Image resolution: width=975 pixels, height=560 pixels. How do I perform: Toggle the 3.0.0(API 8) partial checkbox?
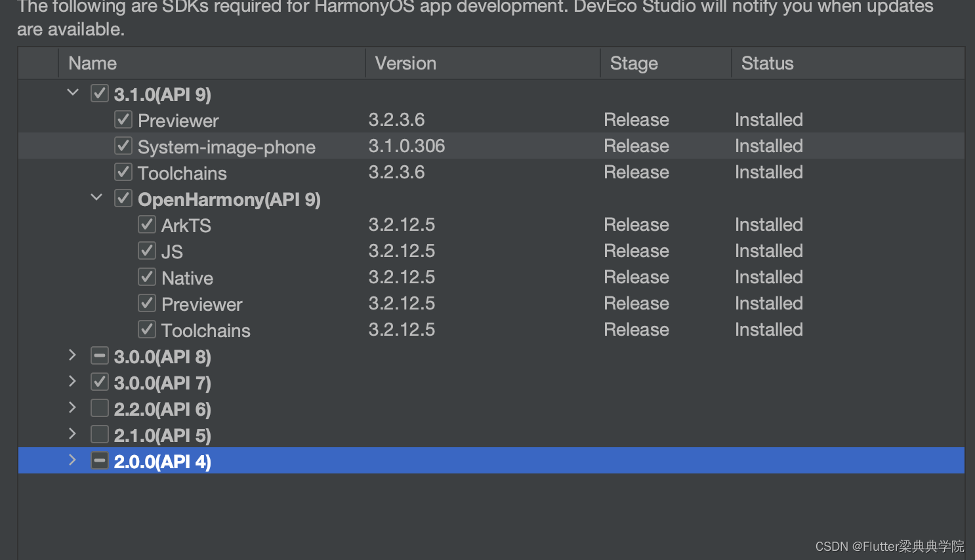click(99, 355)
